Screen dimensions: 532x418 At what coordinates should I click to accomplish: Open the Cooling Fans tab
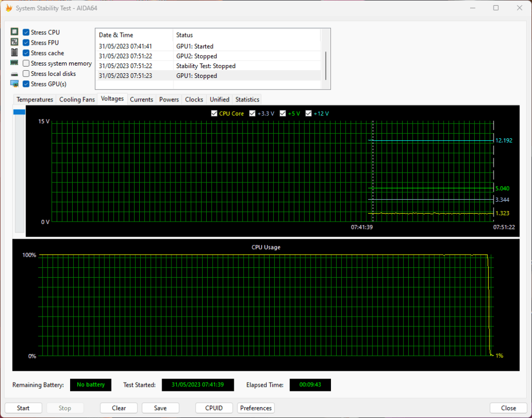77,99
